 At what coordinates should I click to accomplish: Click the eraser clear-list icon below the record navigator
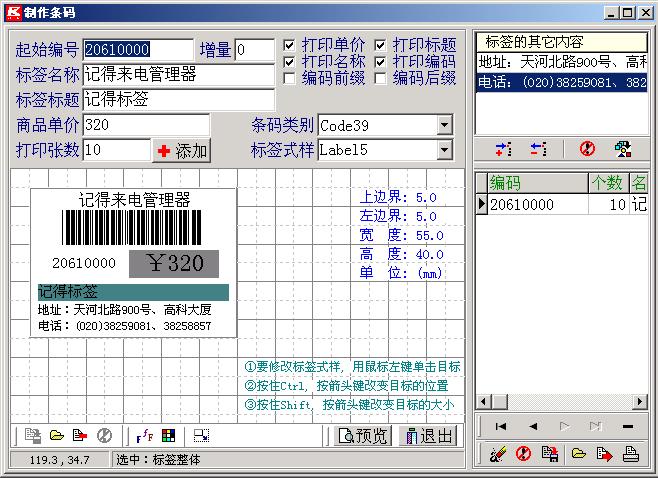tap(498, 454)
